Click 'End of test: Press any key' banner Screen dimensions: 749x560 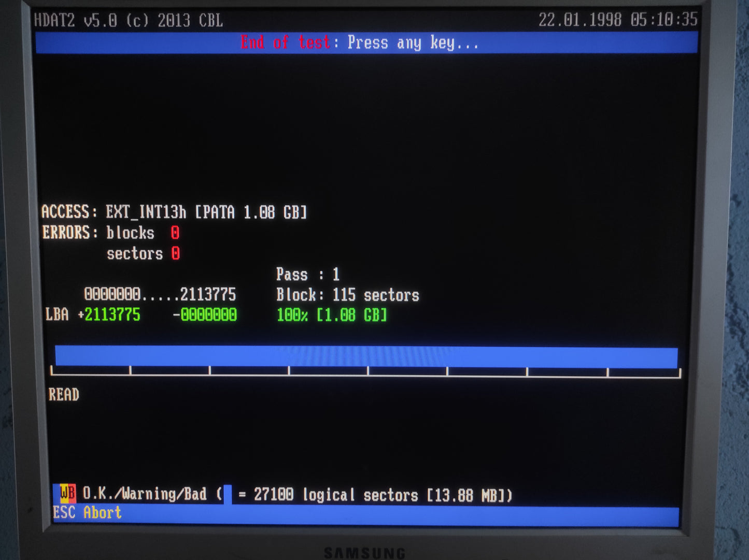(x=359, y=42)
